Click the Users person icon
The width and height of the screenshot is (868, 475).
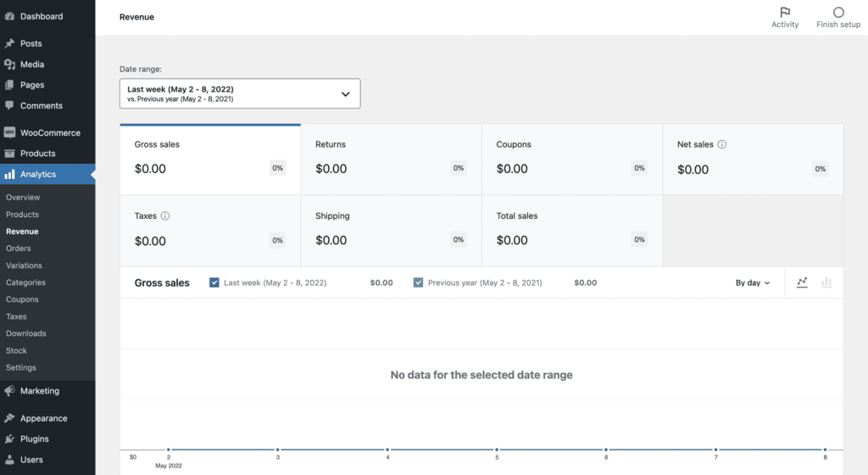[9, 460]
